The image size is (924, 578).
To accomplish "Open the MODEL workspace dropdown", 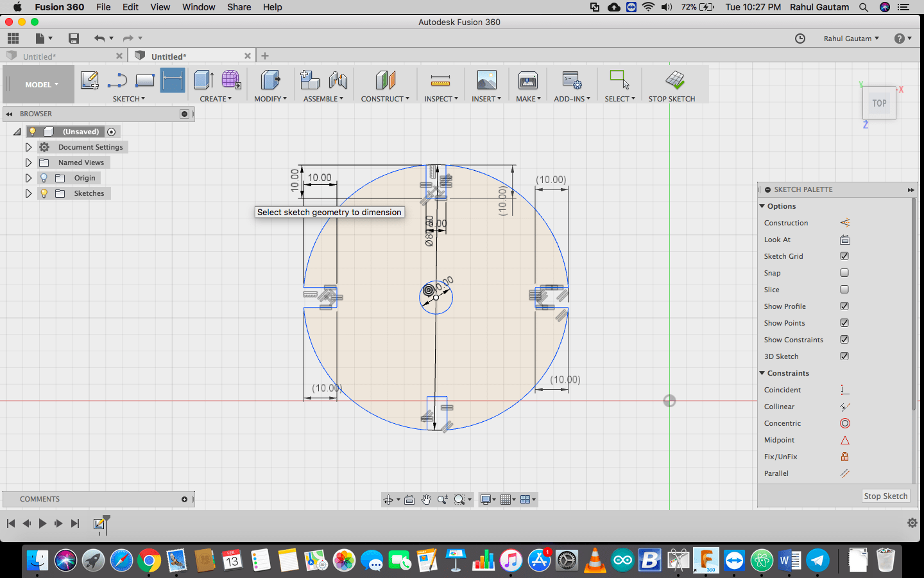I will (42, 84).
